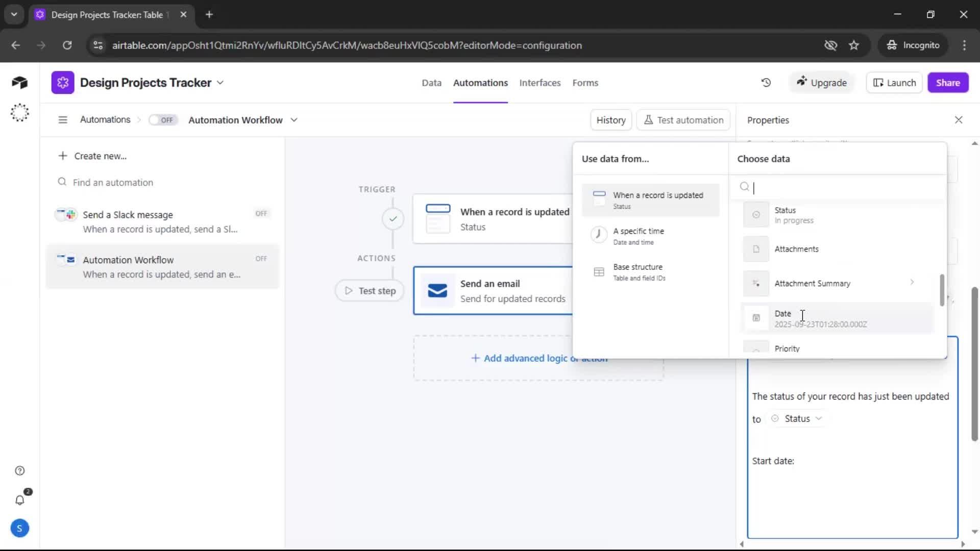
Task: Open the base history clock icon
Action: [766, 83]
